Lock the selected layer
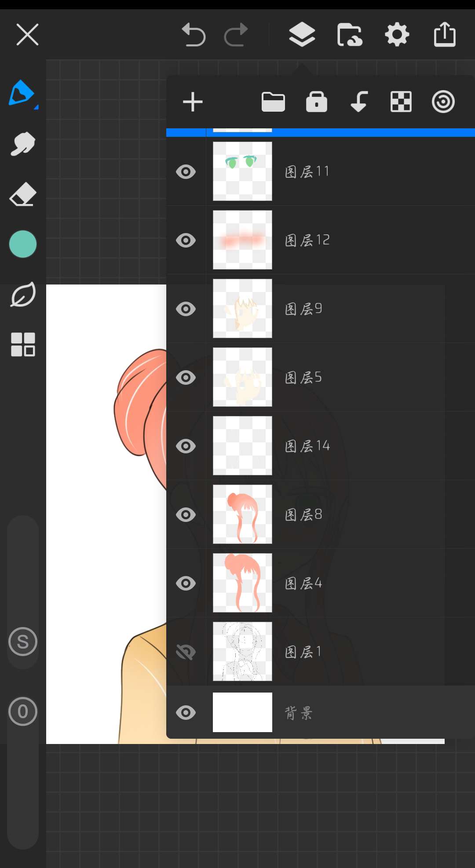 [x=316, y=102]
